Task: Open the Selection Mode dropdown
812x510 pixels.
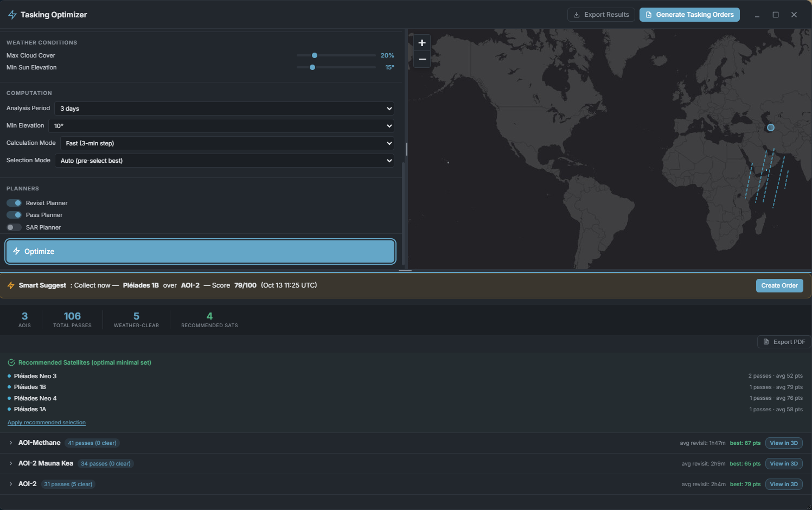Action: tap(224, 161)
